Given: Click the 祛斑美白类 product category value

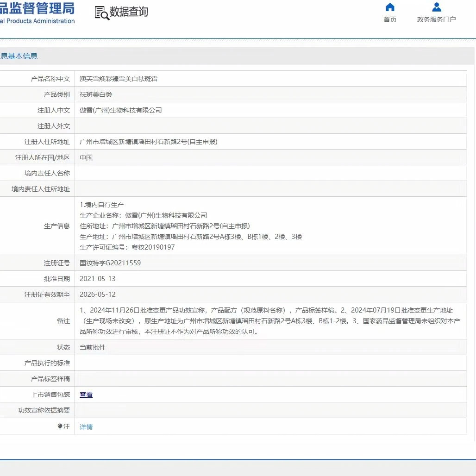Looking at the screenshot, I should 96,94.
